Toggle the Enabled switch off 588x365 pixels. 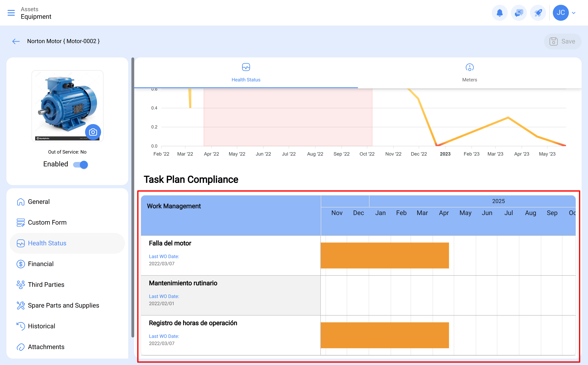81,165
